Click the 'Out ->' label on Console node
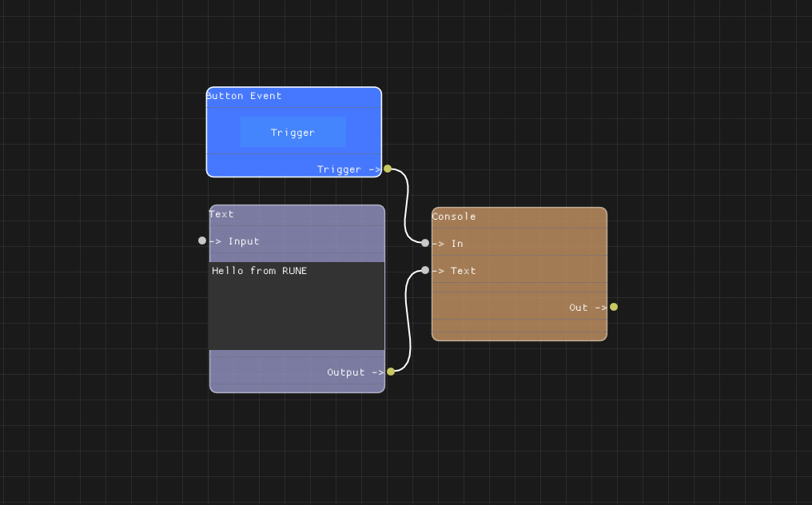812x505 pixels. [587, 308]
